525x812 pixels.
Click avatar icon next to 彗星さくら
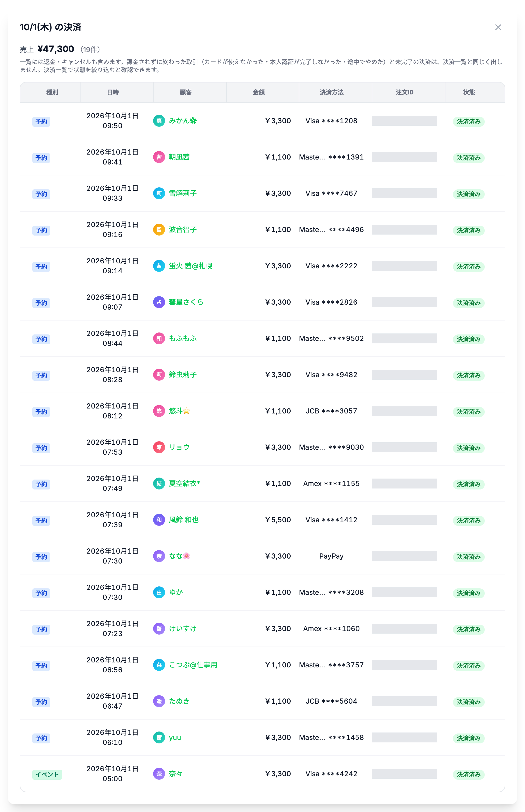pyautogui.click(x=159, y=302)
